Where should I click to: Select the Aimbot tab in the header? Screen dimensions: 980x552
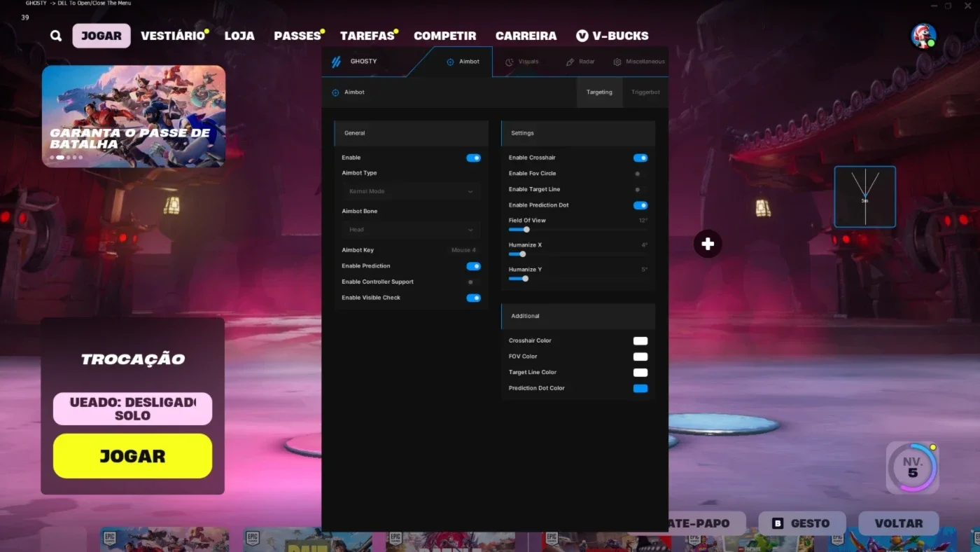tap(463, 62)
